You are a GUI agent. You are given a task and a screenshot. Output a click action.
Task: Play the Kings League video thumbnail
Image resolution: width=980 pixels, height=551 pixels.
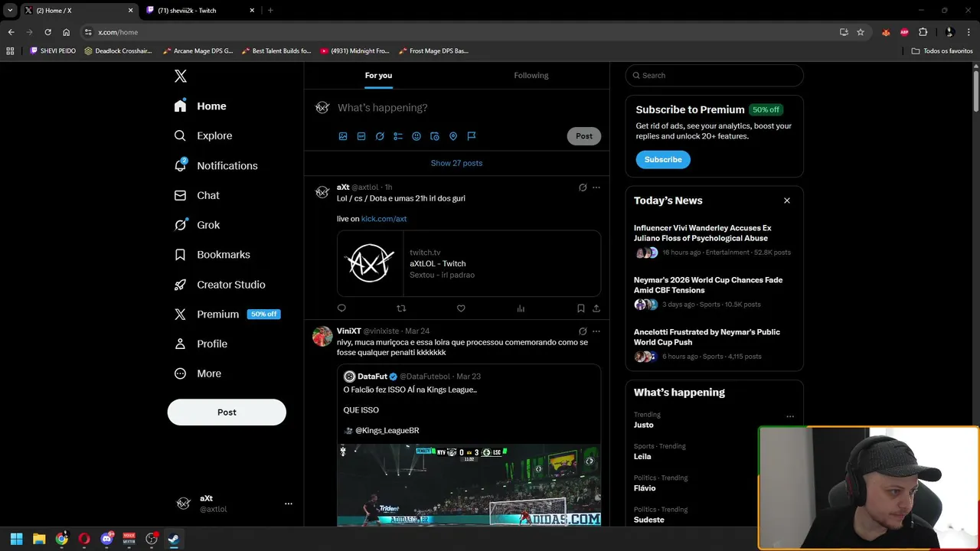[x=469, y=485]
